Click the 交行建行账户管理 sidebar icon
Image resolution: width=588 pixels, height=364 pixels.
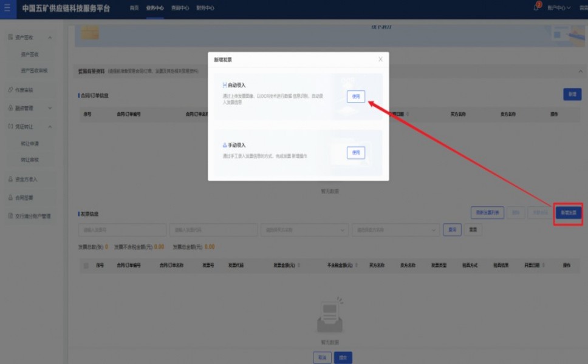[10, 216]
